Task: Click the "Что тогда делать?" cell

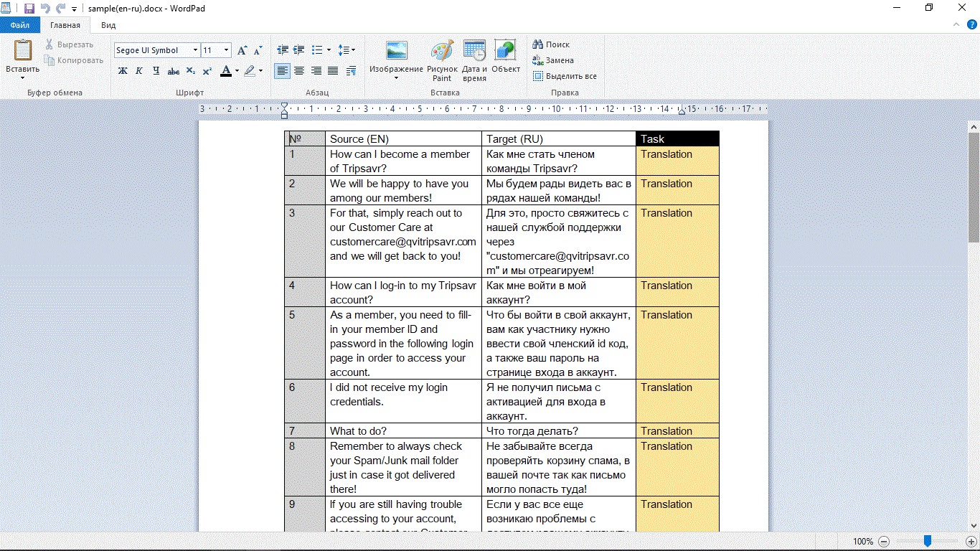Action: point(559,430)
